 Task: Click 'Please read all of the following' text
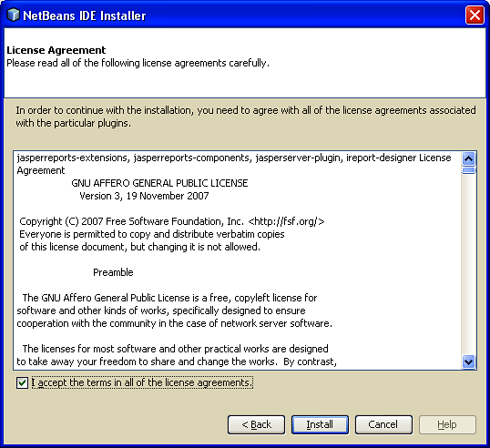[x=138, y=63]
